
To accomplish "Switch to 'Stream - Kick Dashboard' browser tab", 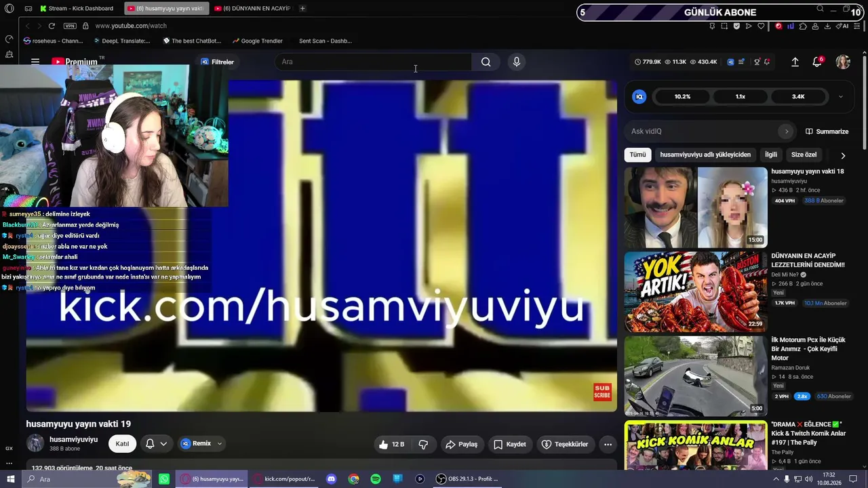I will point(78,8).
